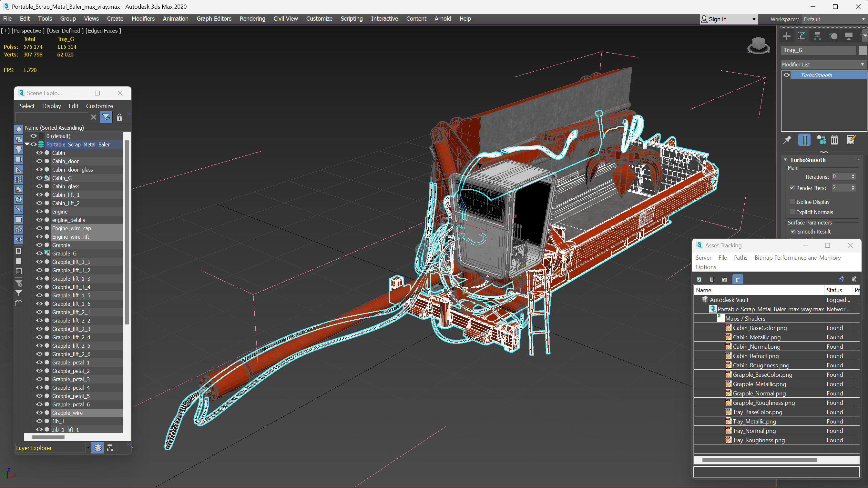Toggle Display Helpers filter in Scene Explorer
868x488 pixels.
pyautogui.click(x=19, y=169)
